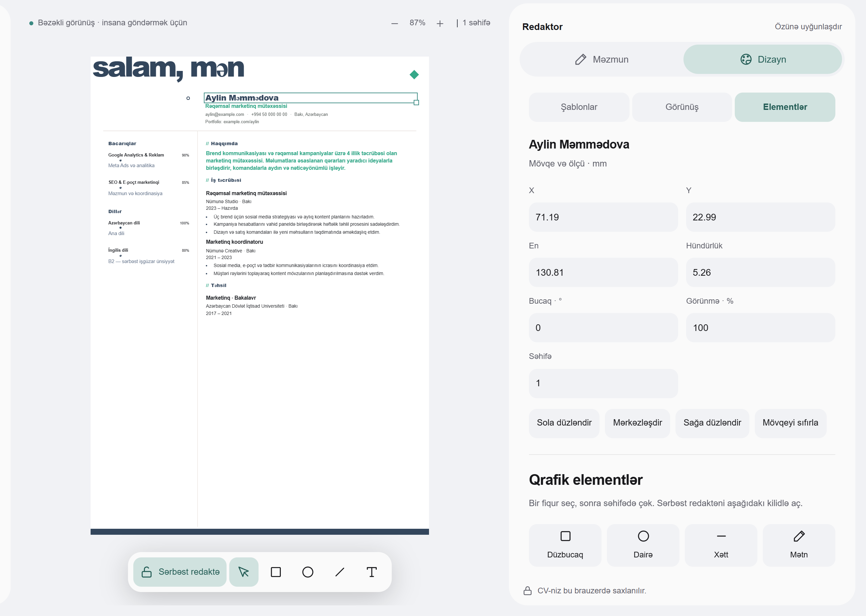Add a Dairə graphic element
This screenshot has height=616, width=866.
(x=643, y=545)
